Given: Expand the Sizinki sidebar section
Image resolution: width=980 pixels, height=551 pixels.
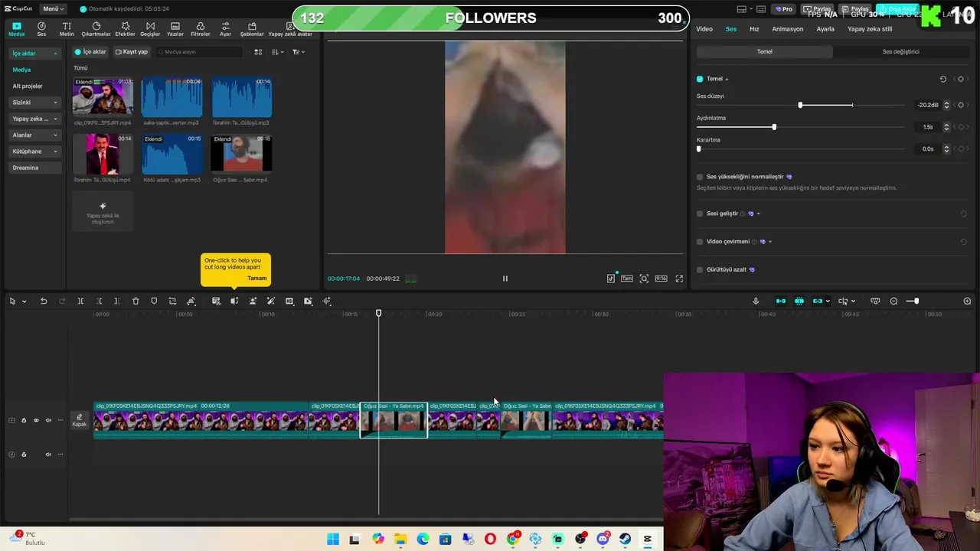Looking at the screenshot, I should [x=34, y=103].
